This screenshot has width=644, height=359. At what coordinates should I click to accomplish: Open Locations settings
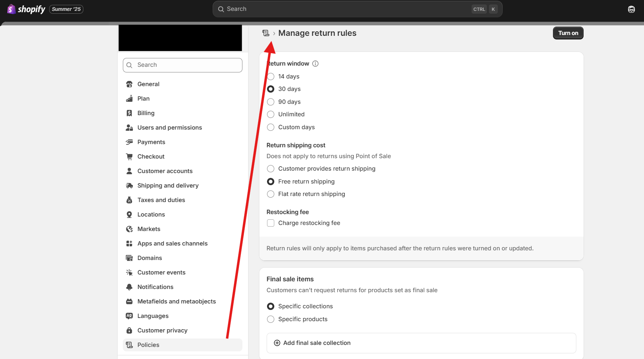(x=182, y=215)
